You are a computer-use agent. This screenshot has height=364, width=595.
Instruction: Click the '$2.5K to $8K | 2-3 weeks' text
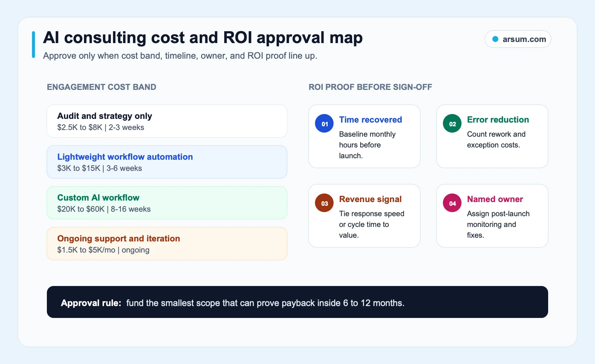coord(101,127)
